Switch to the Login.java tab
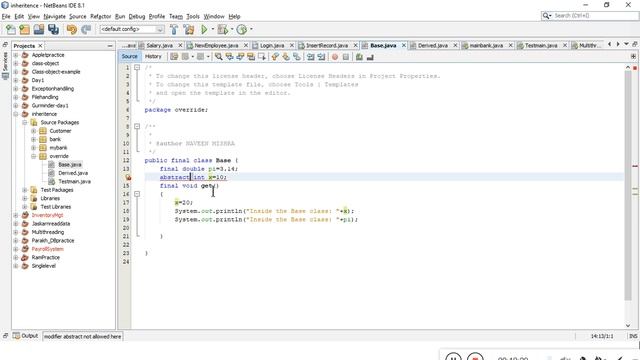The height and width of the screenshot is (360, 640). pyautogui.click(x=272, y=45)
